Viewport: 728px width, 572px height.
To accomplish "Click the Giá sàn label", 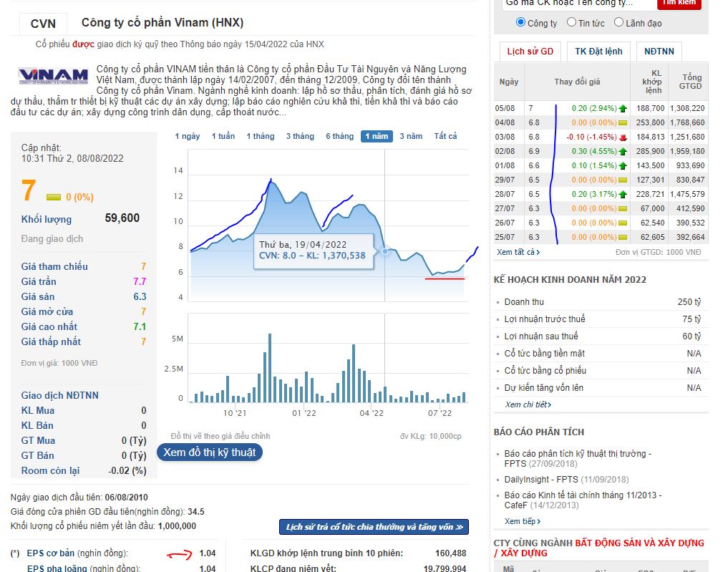I will pyautogui.click(x=38, y=296).
